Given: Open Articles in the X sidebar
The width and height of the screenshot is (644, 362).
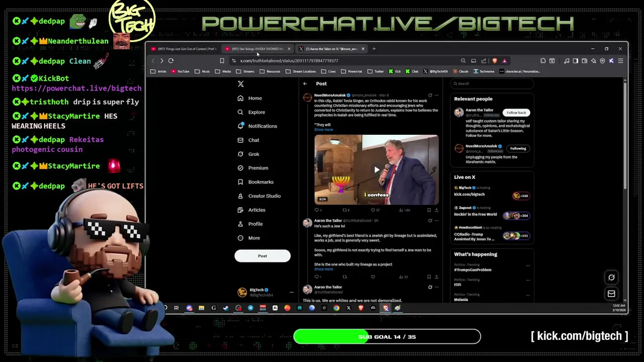Looking at the screenshot, I should [x=251, y=210].
